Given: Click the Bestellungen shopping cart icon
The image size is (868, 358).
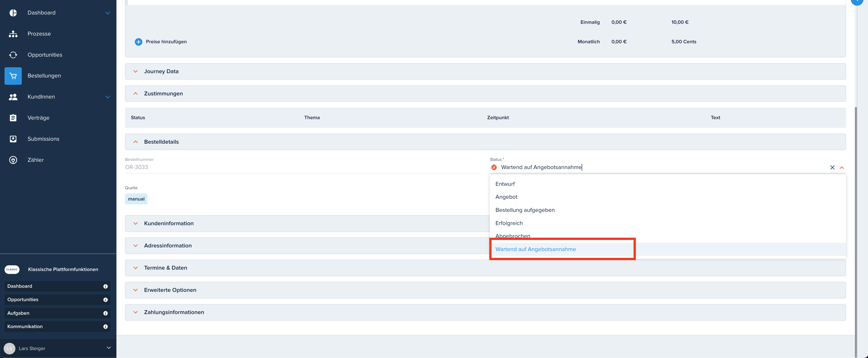Looking at the screenshot, I should 13,76.
